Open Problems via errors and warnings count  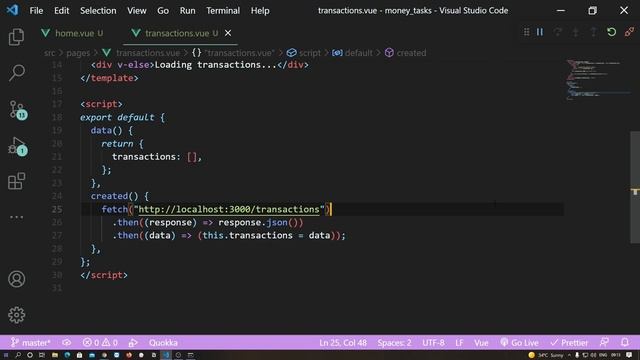tap(100, 342)
